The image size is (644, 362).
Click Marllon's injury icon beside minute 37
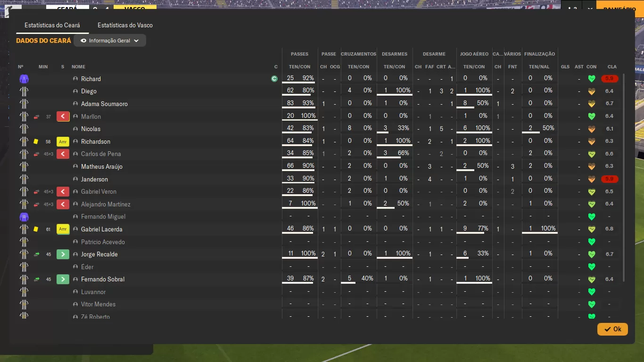[x=36, y=116]
